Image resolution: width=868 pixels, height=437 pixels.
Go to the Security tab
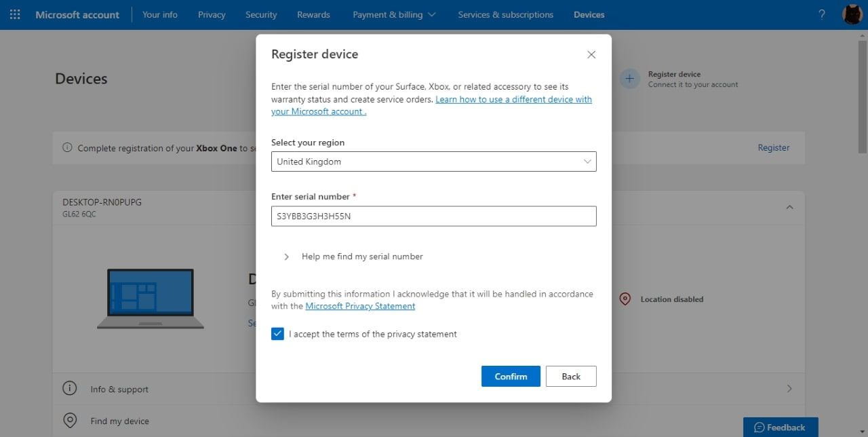click(x=261, y=14)
